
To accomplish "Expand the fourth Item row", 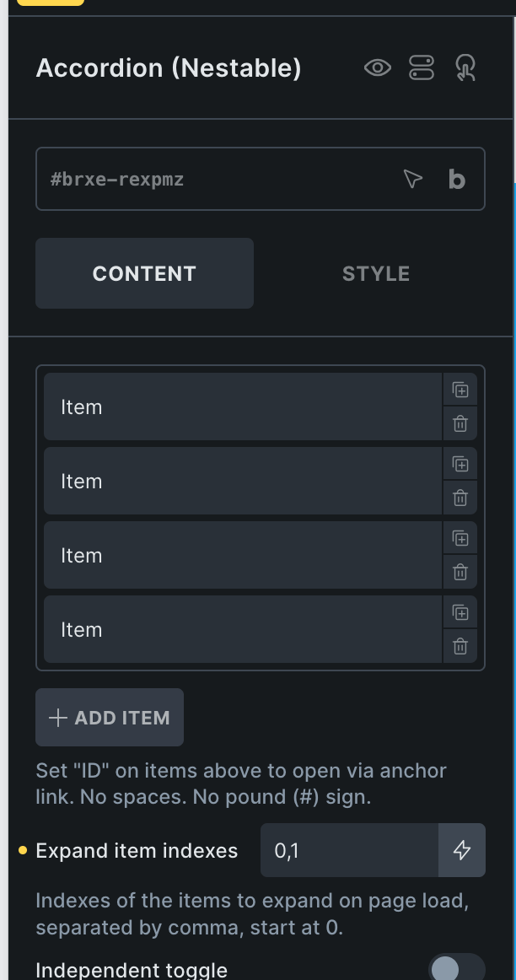I will tap(242, 629).
